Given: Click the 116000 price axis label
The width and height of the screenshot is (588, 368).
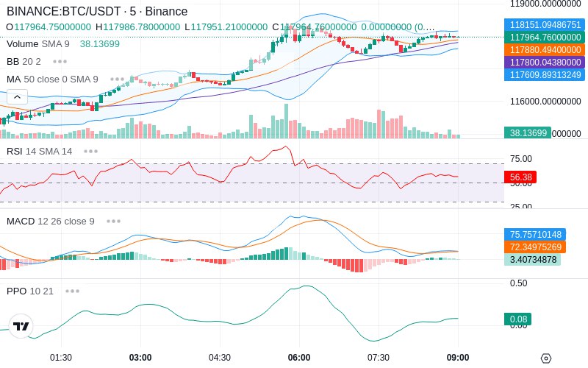Looking at the screenshot, I should point(545,102).
